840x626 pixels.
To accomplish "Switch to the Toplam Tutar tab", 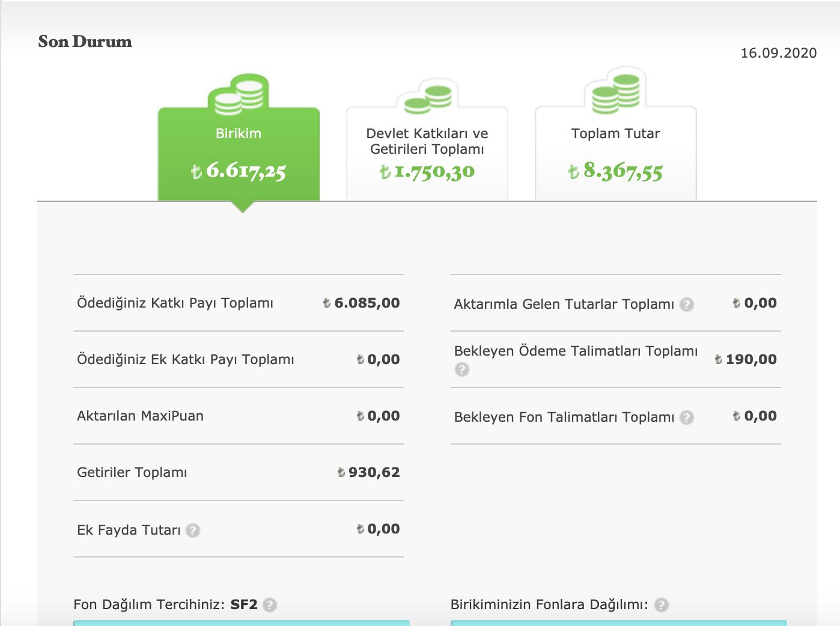I will pyautogui.click(x=616, y=154).
